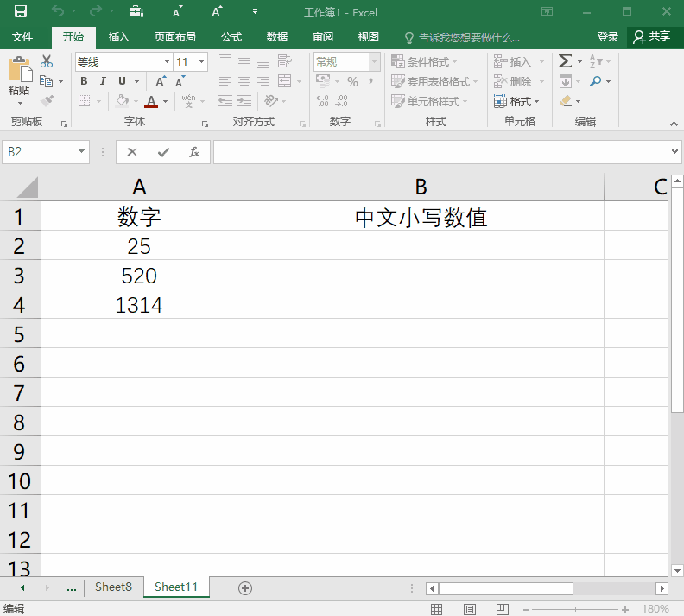Click the Redo arrow icon
Screen dimensions: 684x616
point(96,11)
